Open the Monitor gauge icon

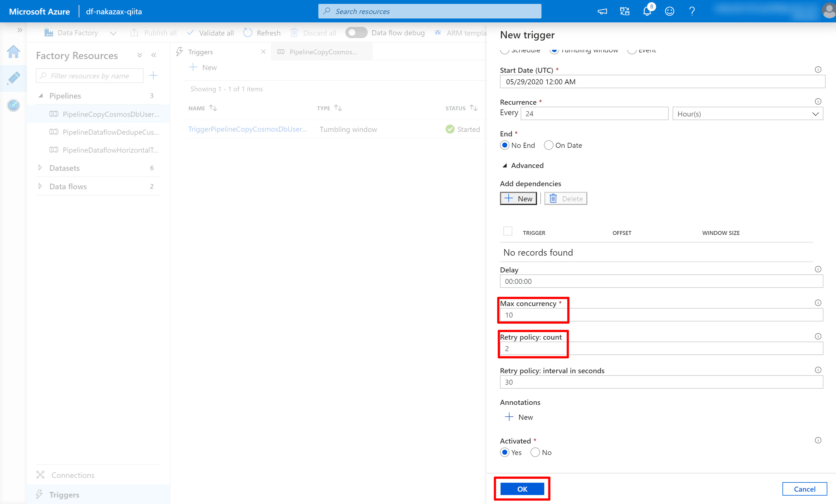[13, 105]
